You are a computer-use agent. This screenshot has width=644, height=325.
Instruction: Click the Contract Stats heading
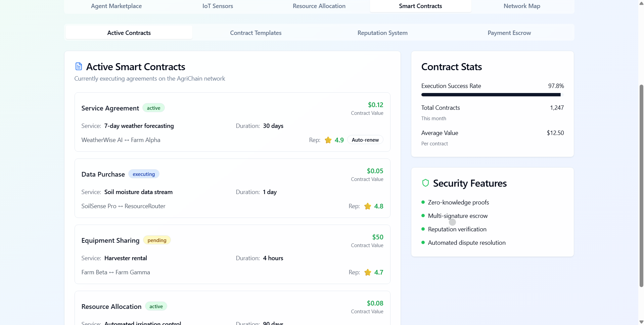coord(452,67)
